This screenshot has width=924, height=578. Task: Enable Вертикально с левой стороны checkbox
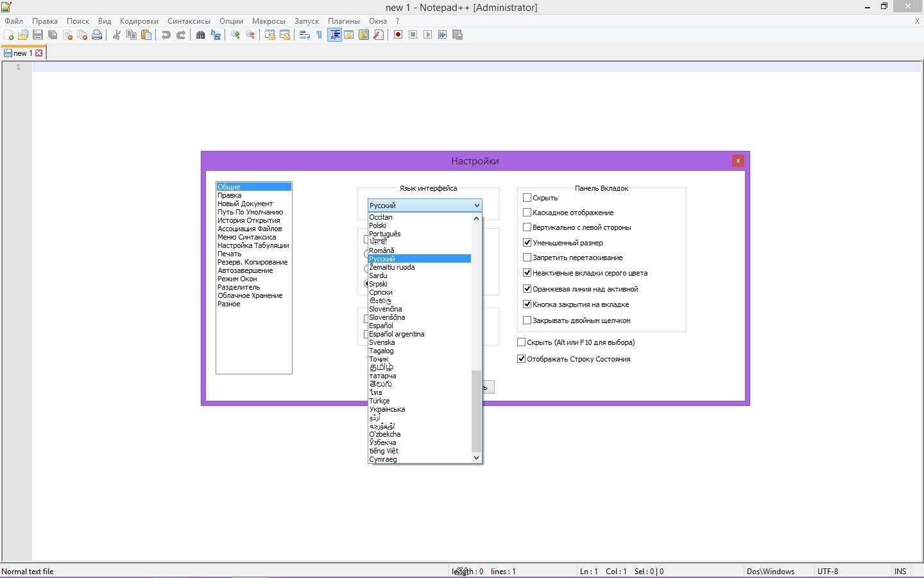click(527, 227)
